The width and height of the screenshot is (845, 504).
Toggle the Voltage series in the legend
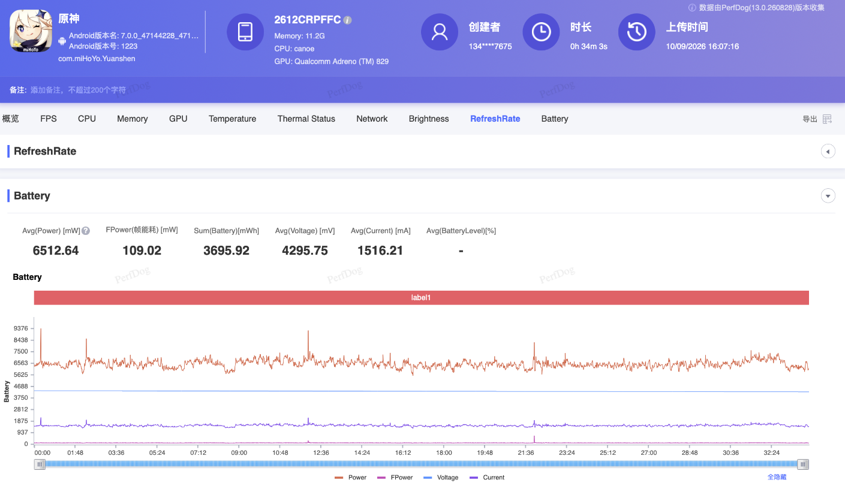(x=441, y=478)
